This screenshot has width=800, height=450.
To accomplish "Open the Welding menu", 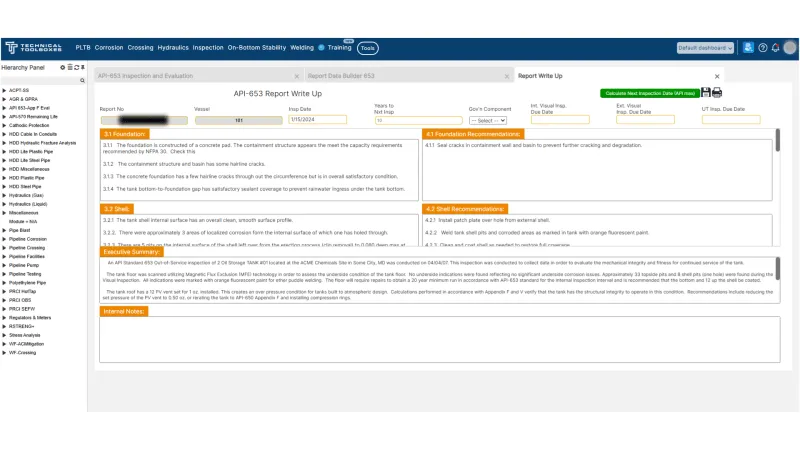I will click(302, 47).
